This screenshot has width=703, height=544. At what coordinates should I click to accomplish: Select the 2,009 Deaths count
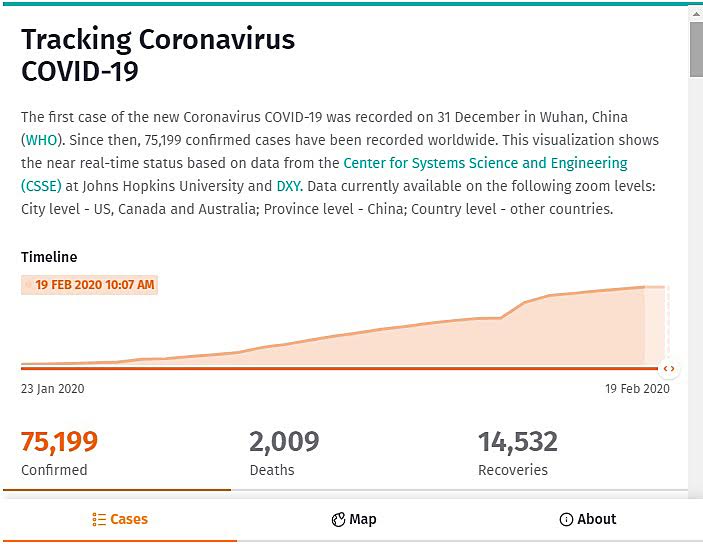284,441
